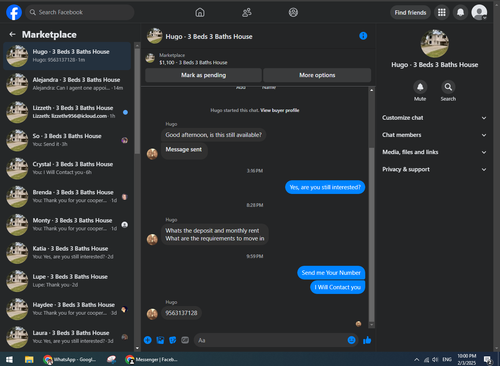Screen dimensions: 500x366
Task: Expand Privacy & support section
Action: [434, 169]
